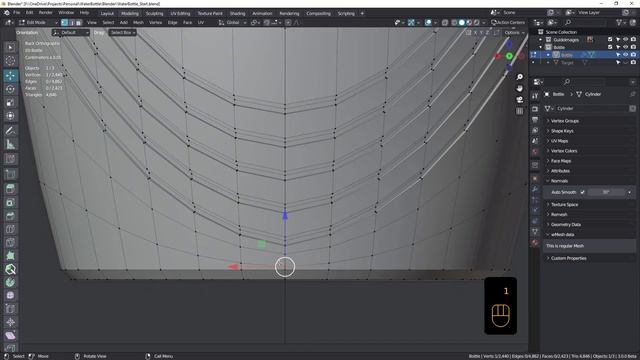Image resolution: width=640 pixels, height=360 pixels.
Task: Select the Smooth tool
Action: pos(11,296)
